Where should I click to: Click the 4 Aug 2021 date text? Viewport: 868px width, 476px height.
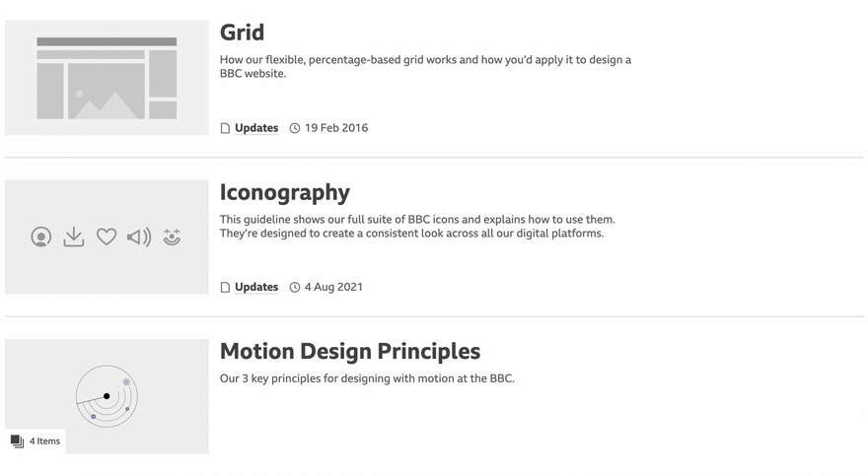coord(333,288)
